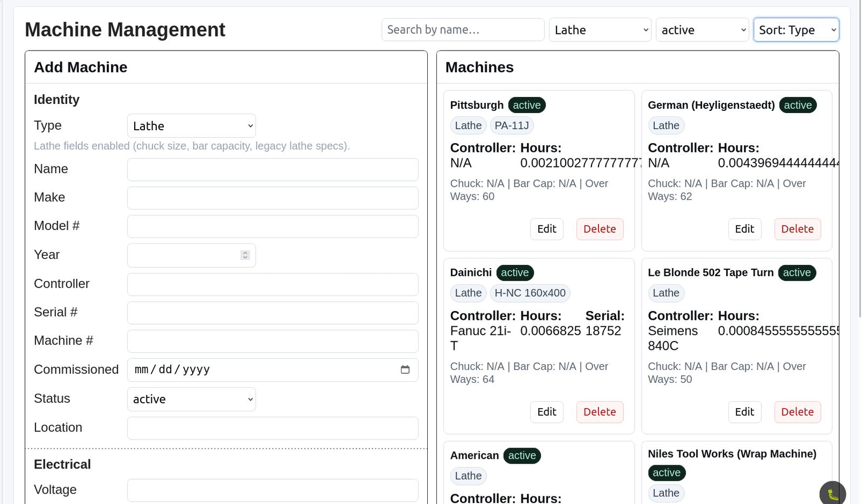Delete the Dainichi machine

tap(600, 411)
